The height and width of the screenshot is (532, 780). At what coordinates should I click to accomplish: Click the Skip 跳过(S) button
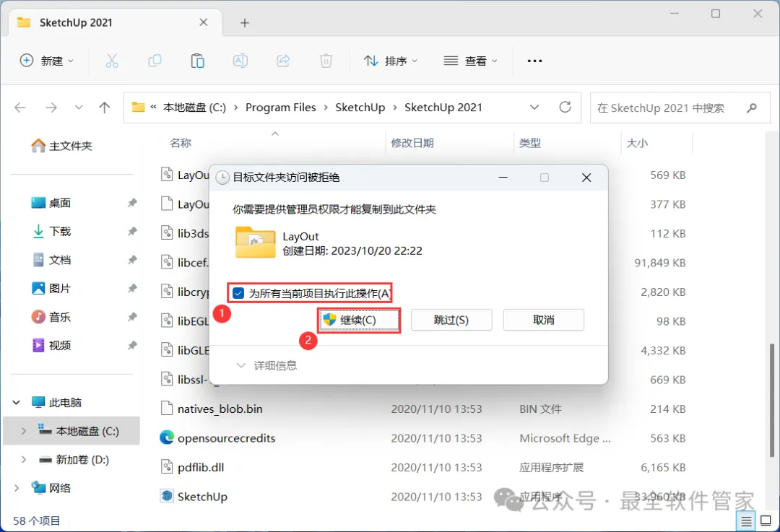(x=451, y=320)
